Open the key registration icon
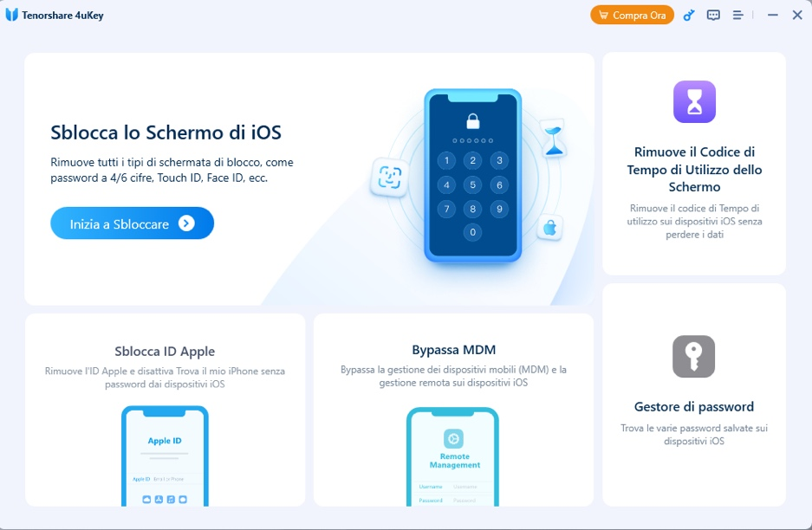This screenshot has width=812, height=530. click(689, 16)
